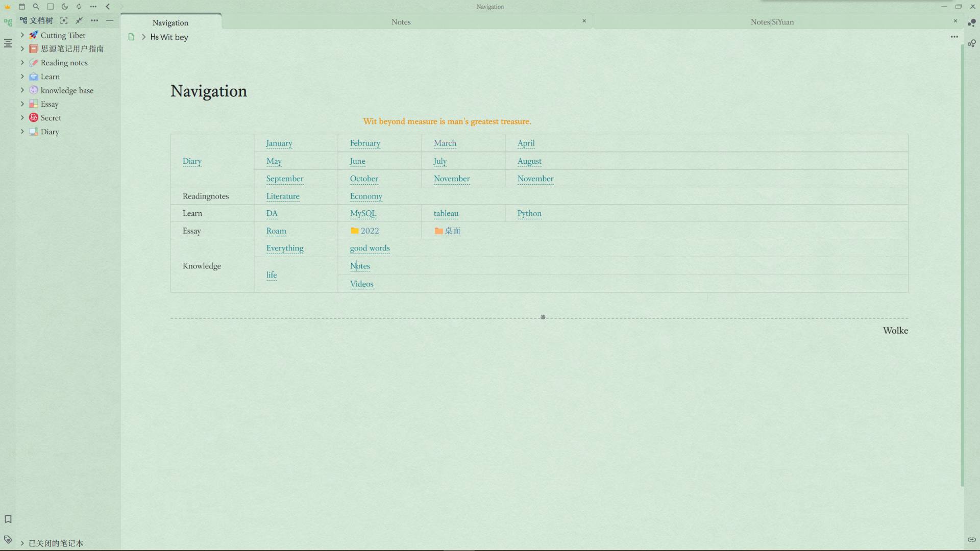Collapse all file tree notebooks

pyautogui.click(x=79, y=20)
